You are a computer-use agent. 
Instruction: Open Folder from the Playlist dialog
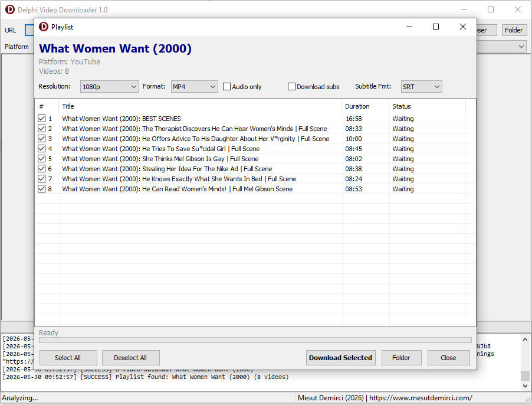point(402,358)
